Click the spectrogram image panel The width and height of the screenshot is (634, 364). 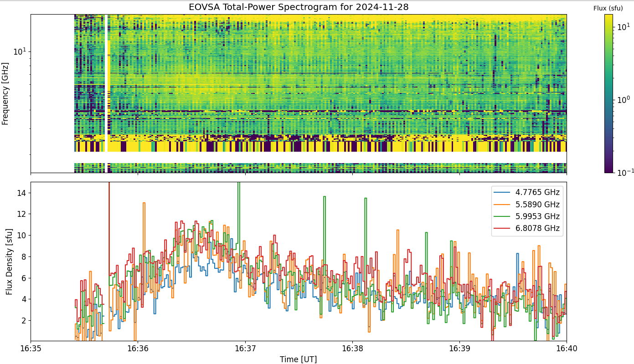point(299,93)
